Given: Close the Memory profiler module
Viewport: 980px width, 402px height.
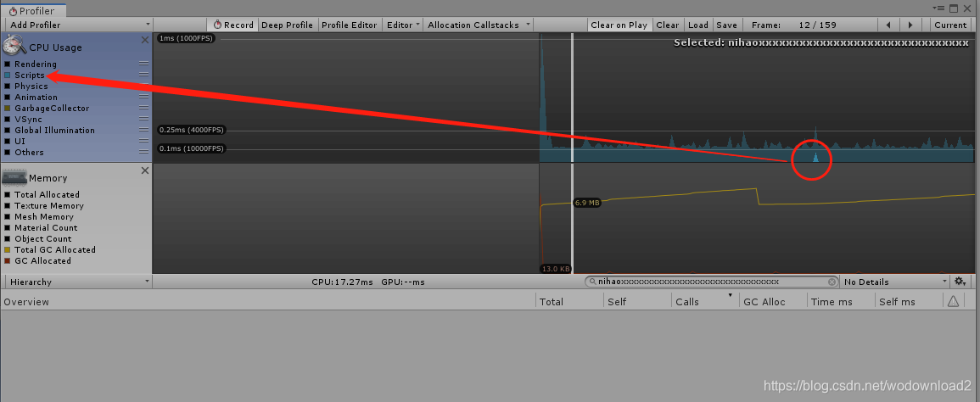Looking at the screenshot, I should pos(145,170).
